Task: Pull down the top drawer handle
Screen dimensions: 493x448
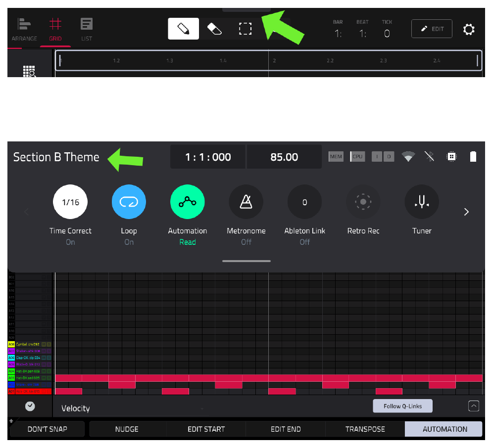Action: pos(246,10)
